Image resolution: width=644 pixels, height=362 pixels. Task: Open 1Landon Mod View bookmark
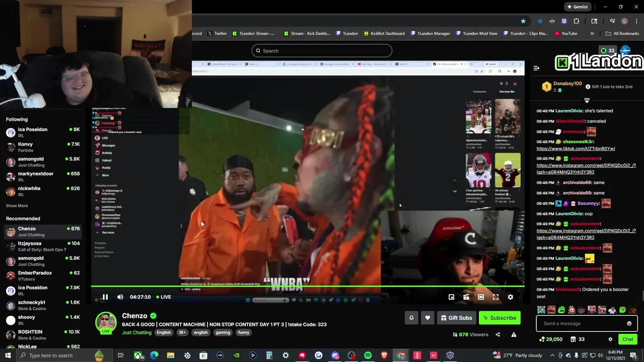pyautogui.click(x=476, y=34)
